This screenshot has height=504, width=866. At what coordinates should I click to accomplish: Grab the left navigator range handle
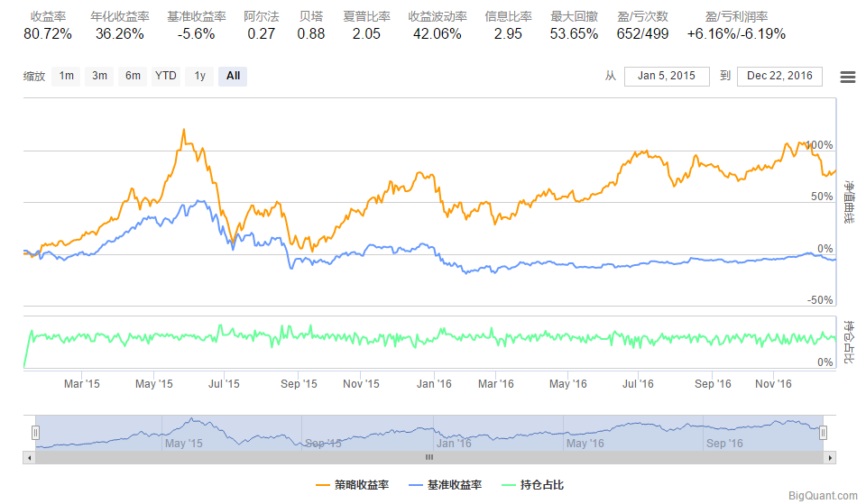[35, 433]
